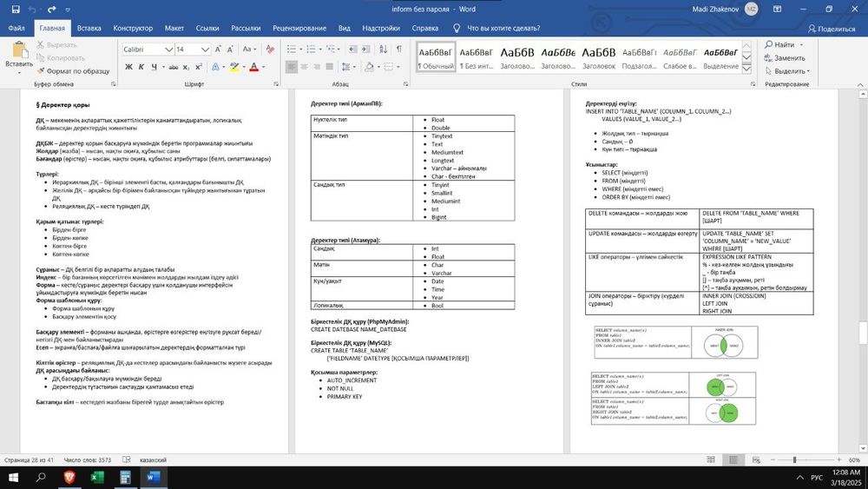The image size is (868, 489).
Task: Open the Select (Выделить) dropdown
Action: [787, 71]
